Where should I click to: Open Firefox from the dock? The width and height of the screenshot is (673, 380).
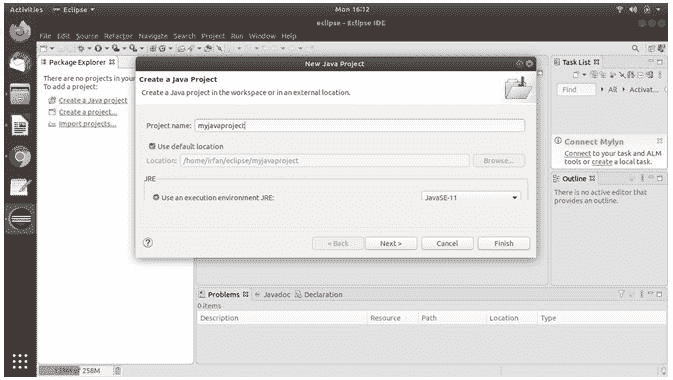point(20,31)
